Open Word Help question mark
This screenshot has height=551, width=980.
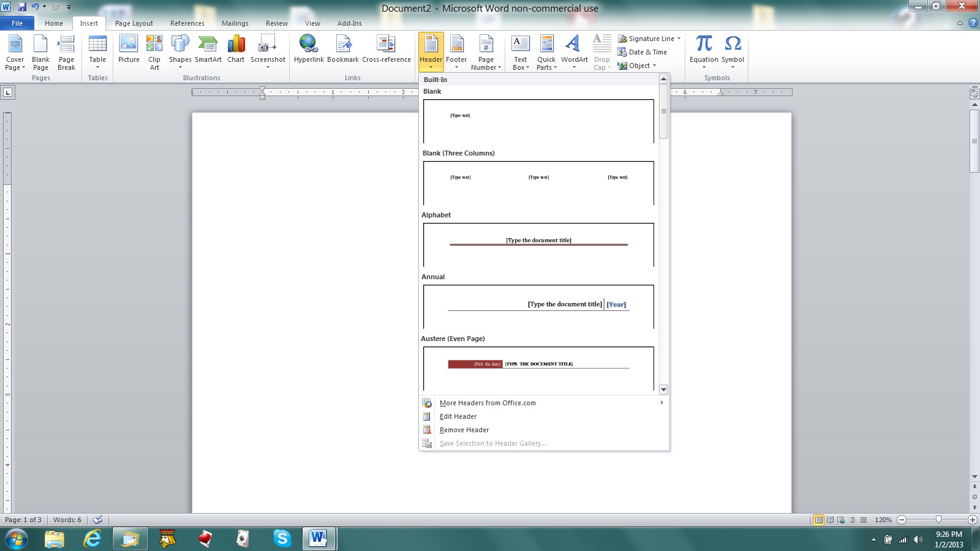tap(973, 23)
